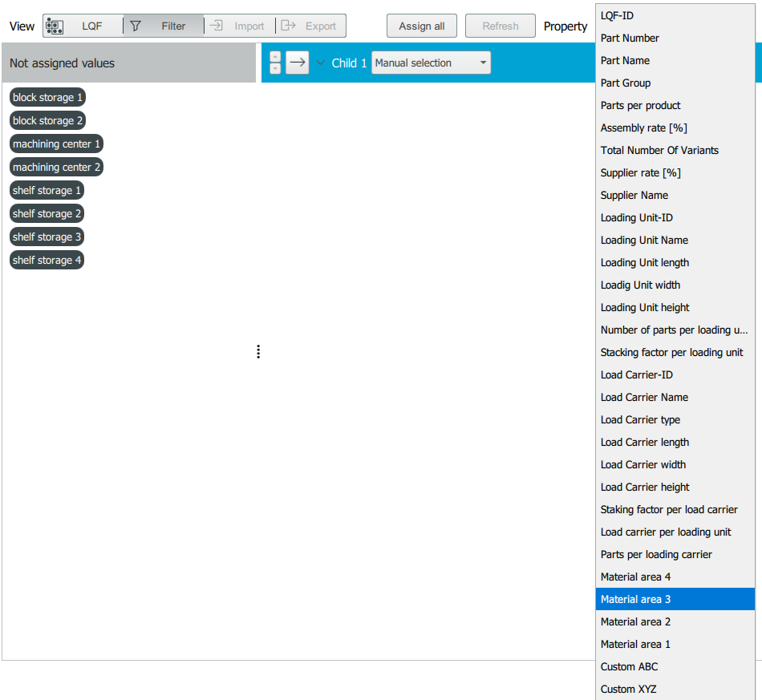
Task: Choose Load carrier per loading unit option
Action: [x=675, y=532]
